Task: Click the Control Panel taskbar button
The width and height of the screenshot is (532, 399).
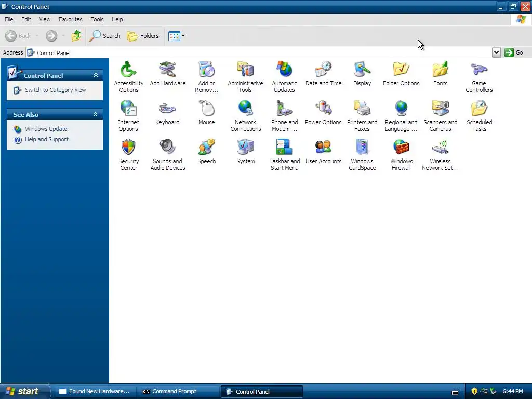Action: click(x=261, y=391)
